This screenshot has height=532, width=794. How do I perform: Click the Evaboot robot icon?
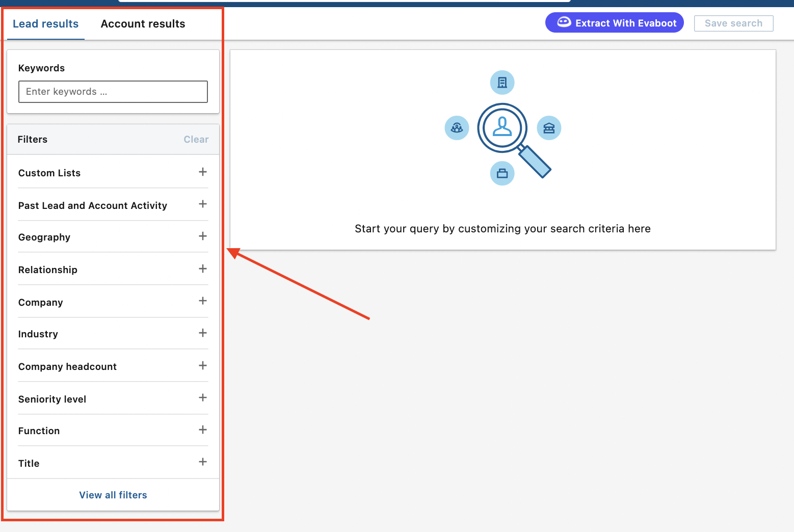pos(564,22)
